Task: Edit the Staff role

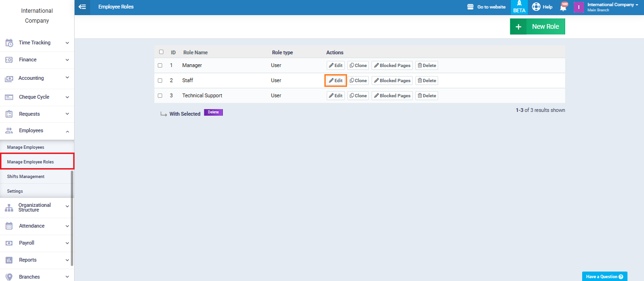Action: click(x=336, y=81)
